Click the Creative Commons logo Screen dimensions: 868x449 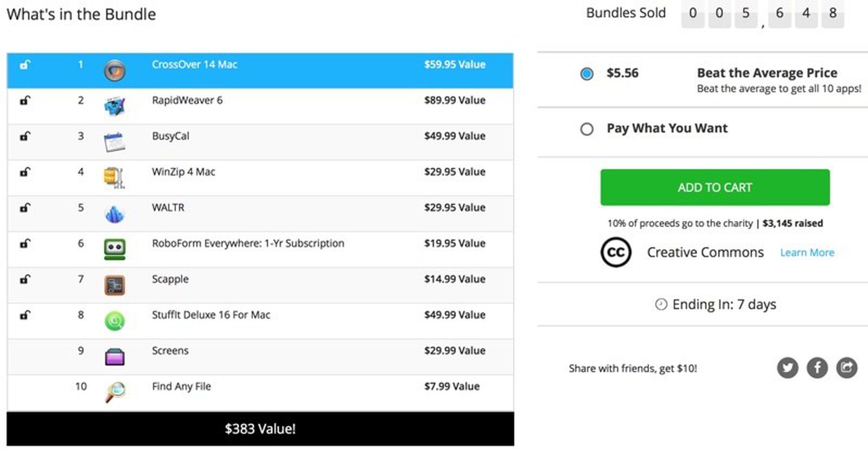(616, 252)
